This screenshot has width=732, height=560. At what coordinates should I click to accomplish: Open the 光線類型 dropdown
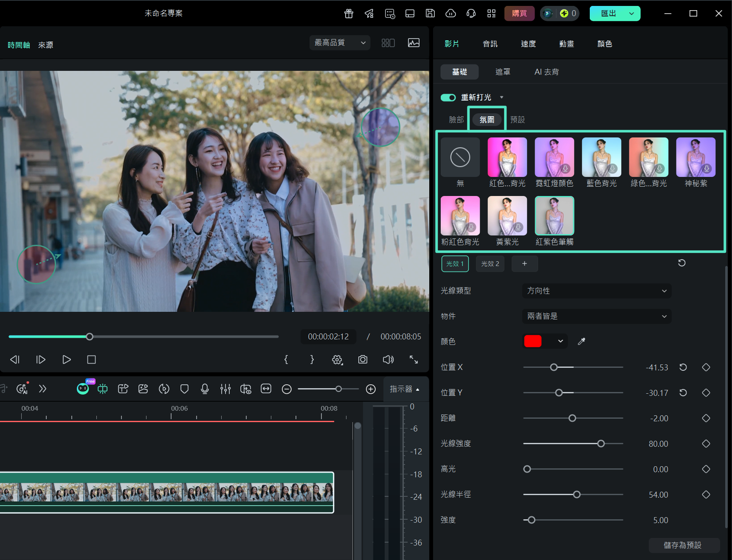(597, 291)
